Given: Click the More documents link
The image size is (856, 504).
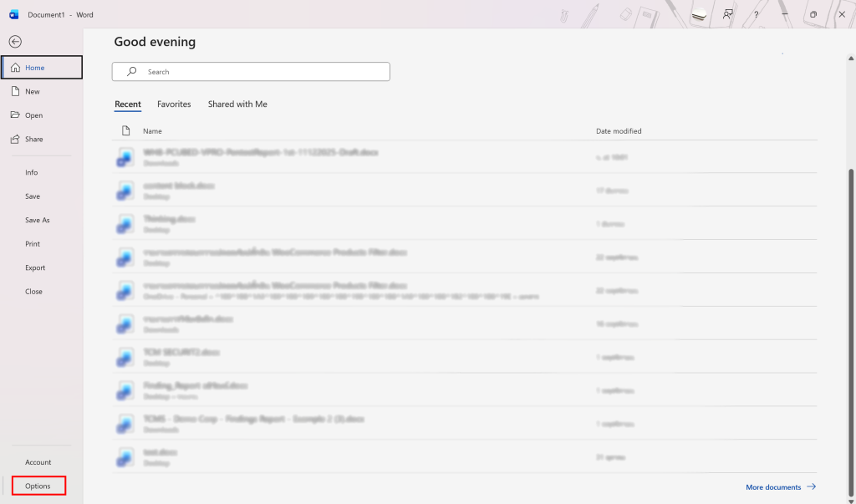Looking at the screenshot, I should click(x=773, y=487).
